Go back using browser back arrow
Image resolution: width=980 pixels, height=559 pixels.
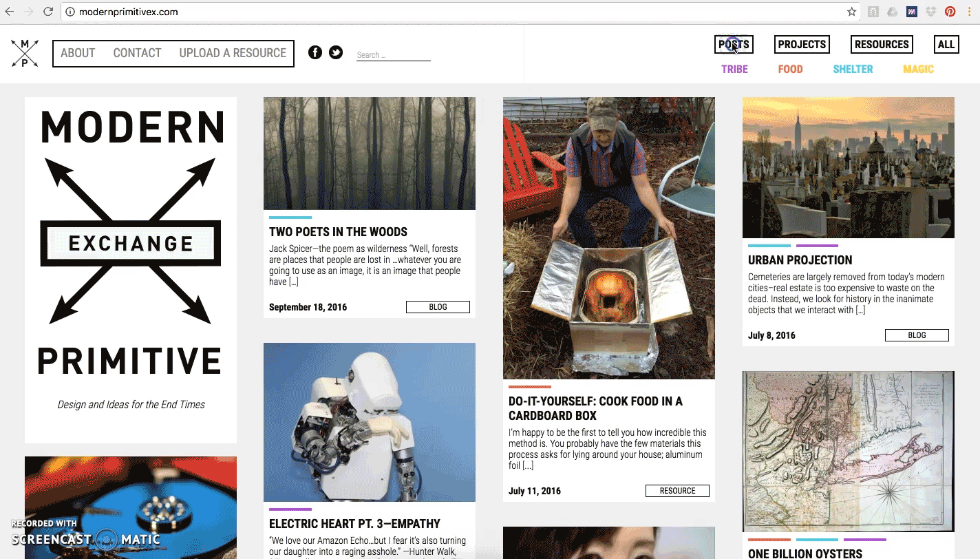click(10, 12)
